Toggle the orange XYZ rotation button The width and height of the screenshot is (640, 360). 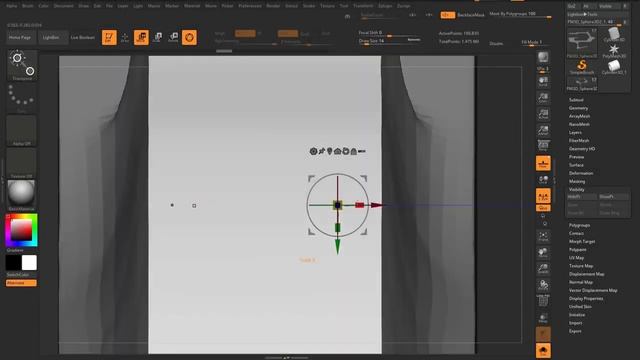click(543, 196)
